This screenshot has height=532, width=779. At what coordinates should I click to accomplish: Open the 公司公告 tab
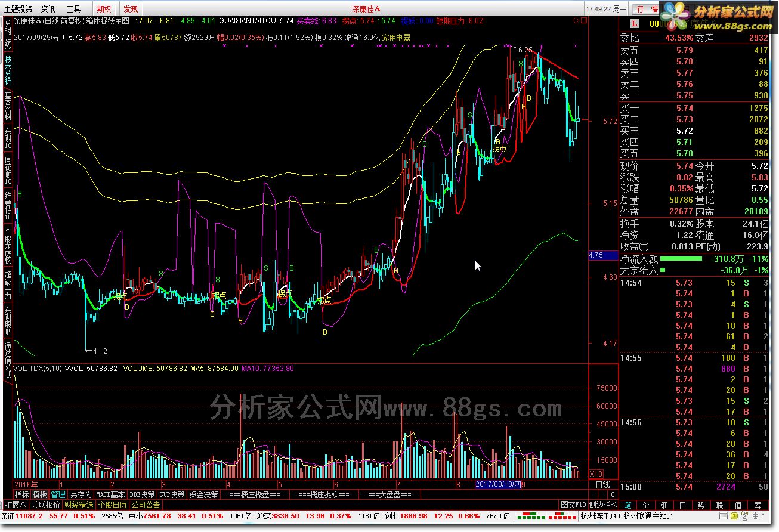point(146,505)
